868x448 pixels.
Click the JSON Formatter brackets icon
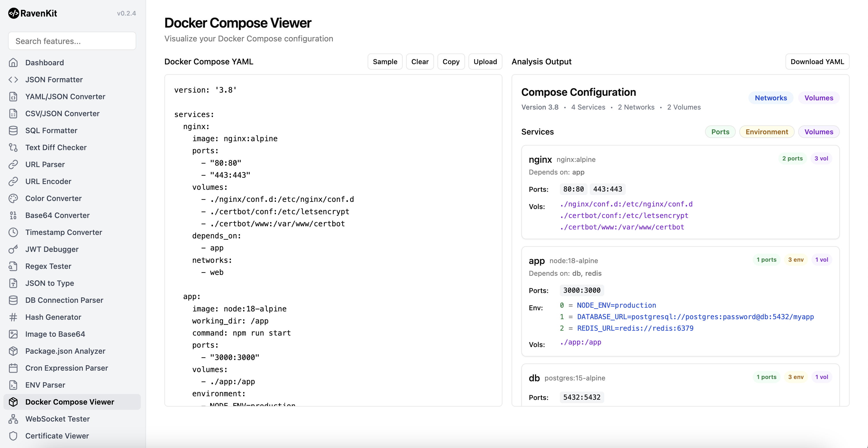13,80
